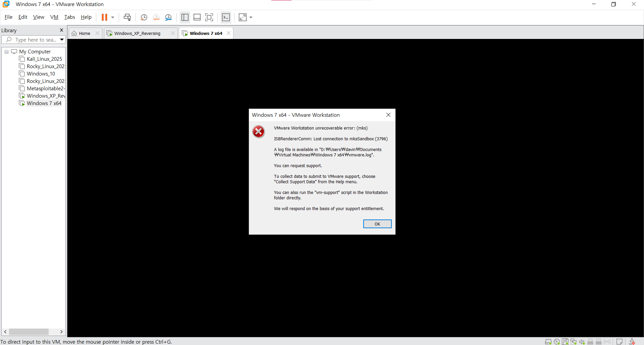Toggle the thumbnail bar view icon
Image resolution: width=644 pixels, height=345 pixels.
[x=197, y=17]
